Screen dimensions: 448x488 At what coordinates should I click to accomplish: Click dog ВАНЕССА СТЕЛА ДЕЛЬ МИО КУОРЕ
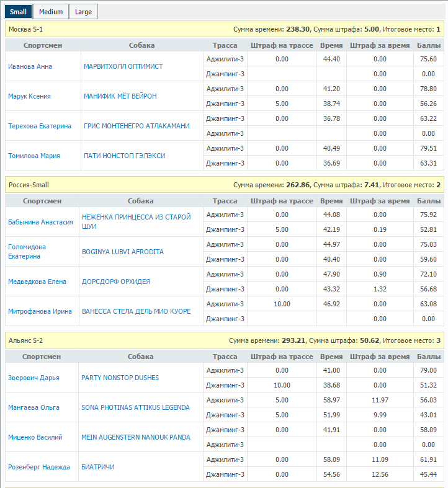136,311
